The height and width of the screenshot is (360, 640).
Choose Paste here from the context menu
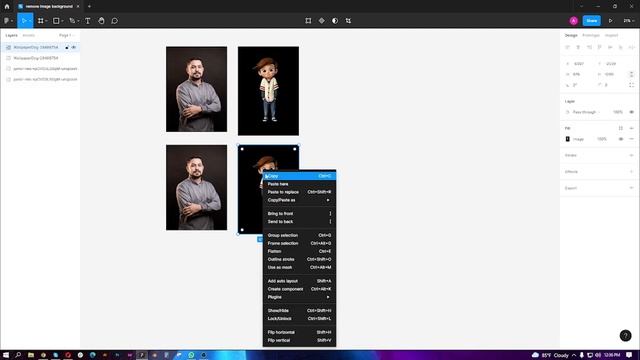click(299, 184)
